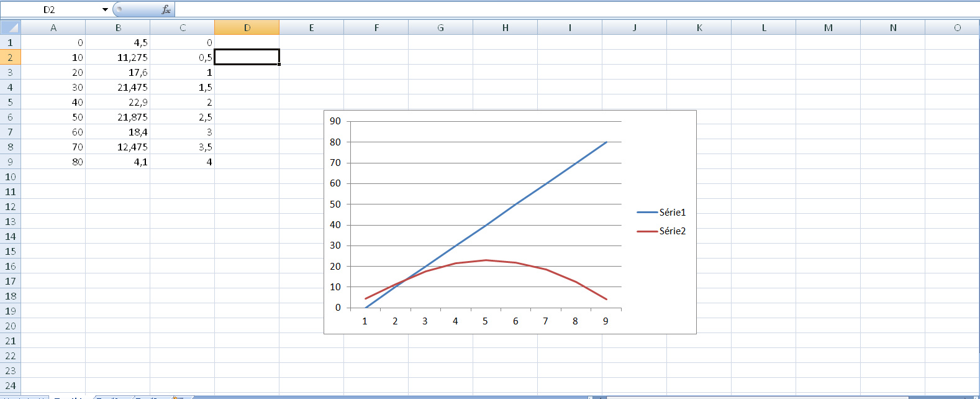Select column D header
Image resolution: width=980 pixels, height=399 pixels.
click(x=247, y=27)
